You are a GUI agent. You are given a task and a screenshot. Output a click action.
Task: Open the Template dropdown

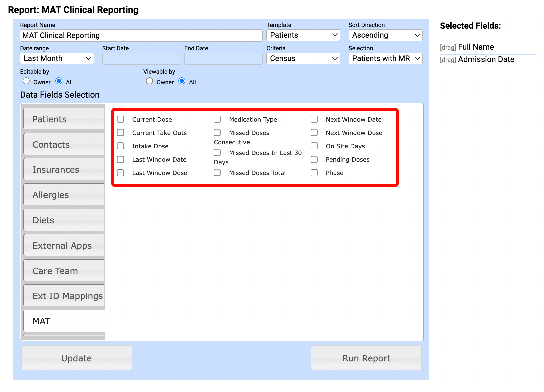pyautogui.click(x=303, y=35)
